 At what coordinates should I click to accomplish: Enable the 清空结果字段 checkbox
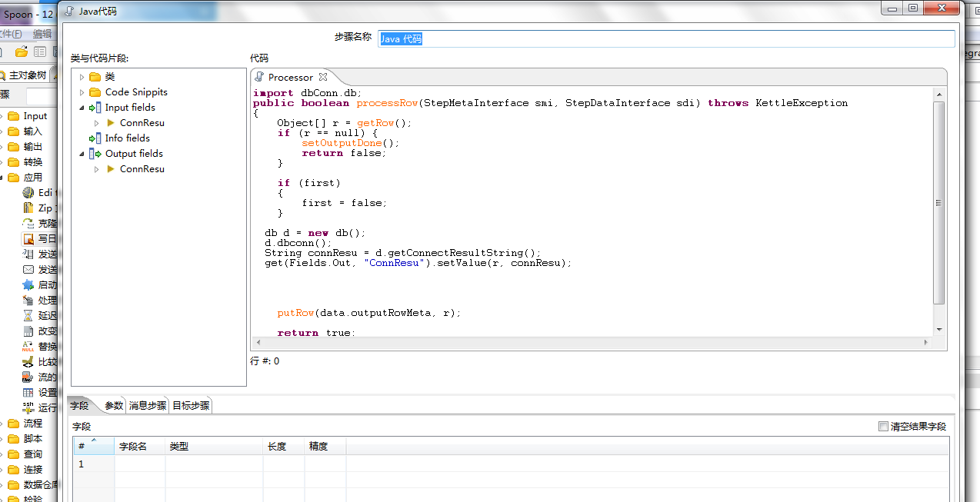pos(883,426)
